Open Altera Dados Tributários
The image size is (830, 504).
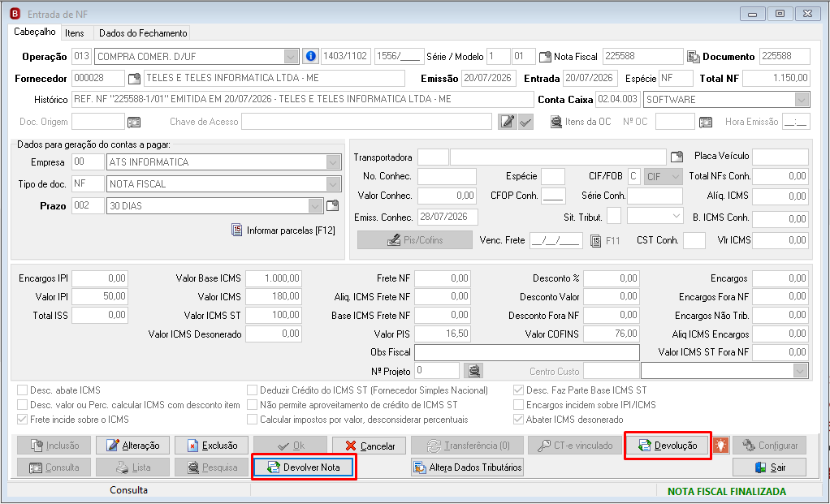click(x=468, y=467)
